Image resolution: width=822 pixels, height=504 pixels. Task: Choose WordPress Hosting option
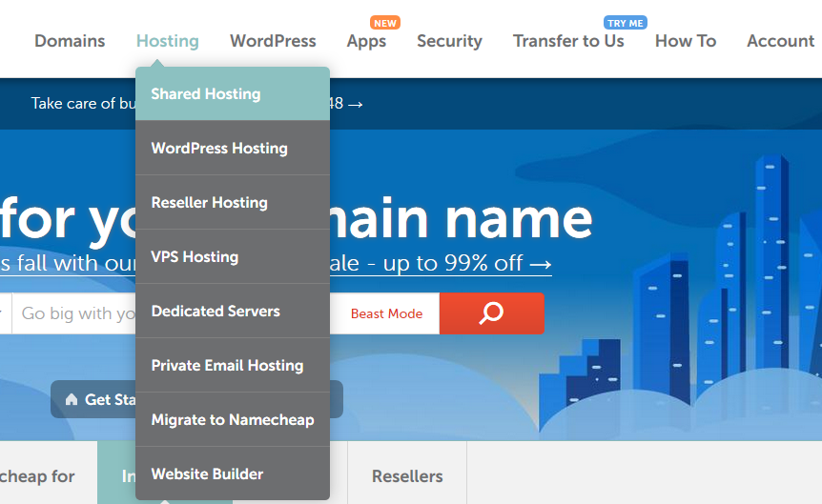233,148
